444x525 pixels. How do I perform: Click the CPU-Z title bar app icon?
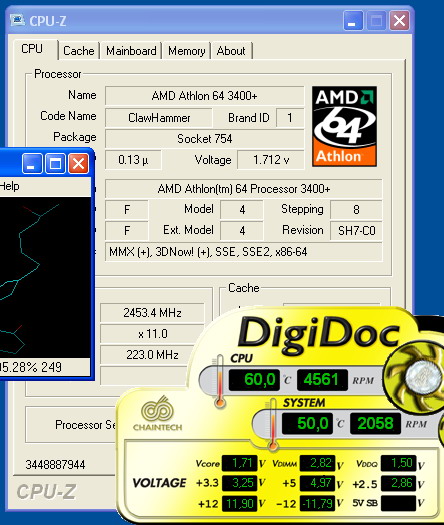tap(17, 20)
